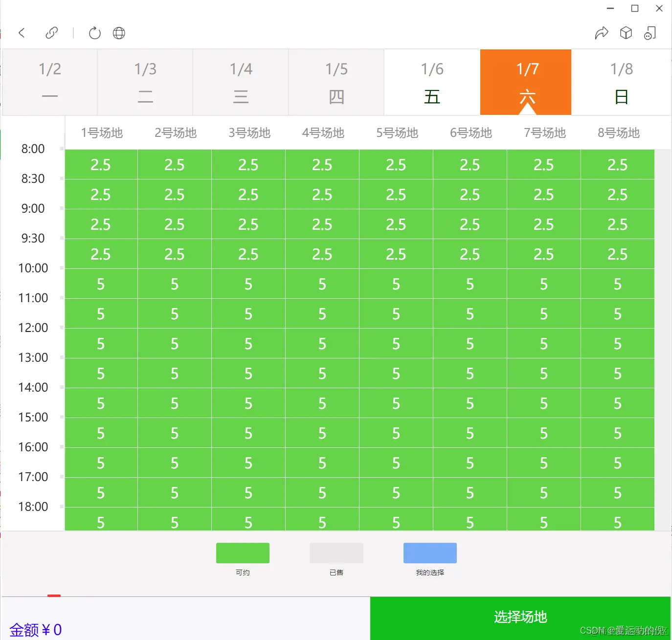Click the 7号场地 column header
The height and width of the screenshot is (640, 672).
545,133
